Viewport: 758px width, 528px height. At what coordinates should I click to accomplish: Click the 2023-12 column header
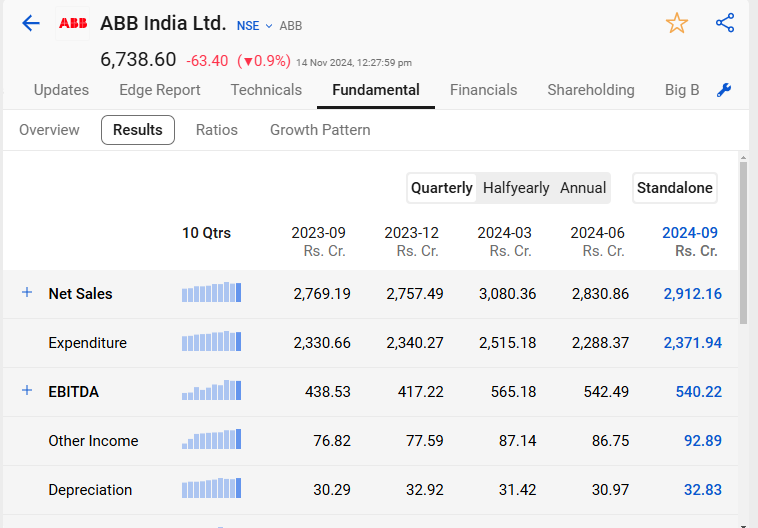411,241
